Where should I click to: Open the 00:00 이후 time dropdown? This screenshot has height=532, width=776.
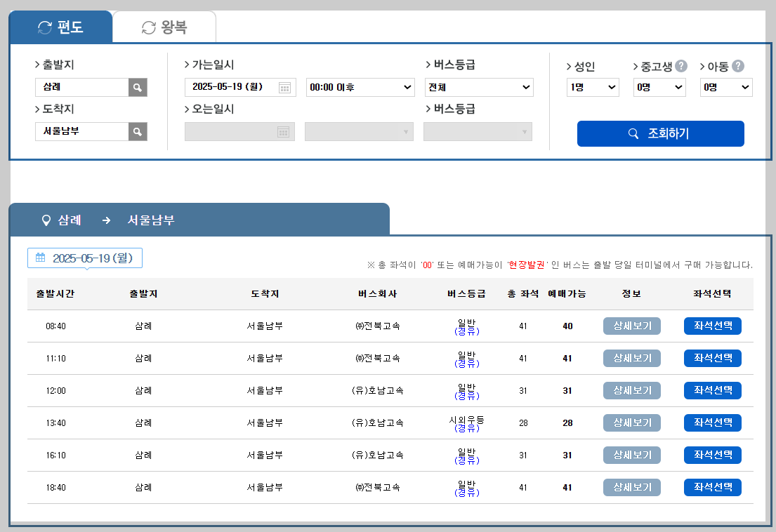(x=360, y=87)
